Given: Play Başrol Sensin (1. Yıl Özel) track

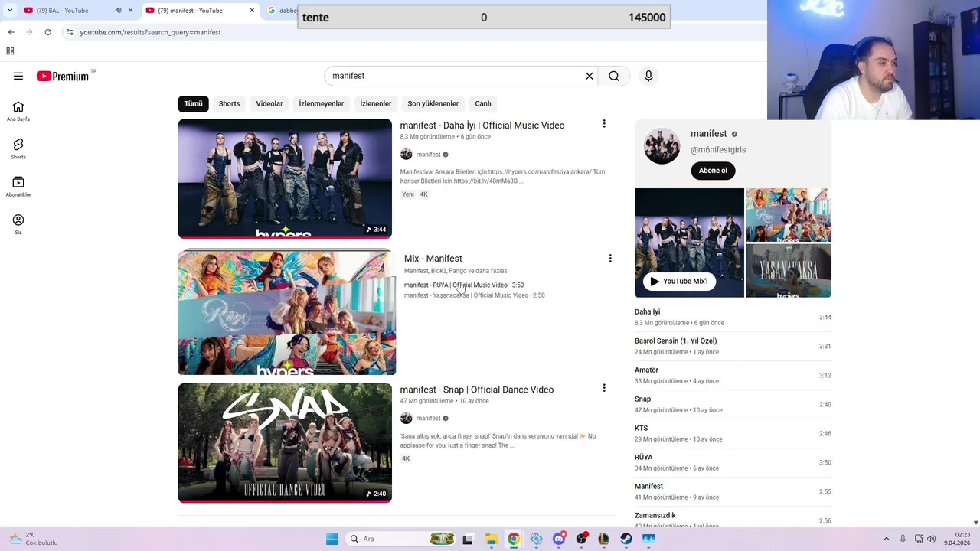Looking at the screenshot, I should (x=733, y=346).
